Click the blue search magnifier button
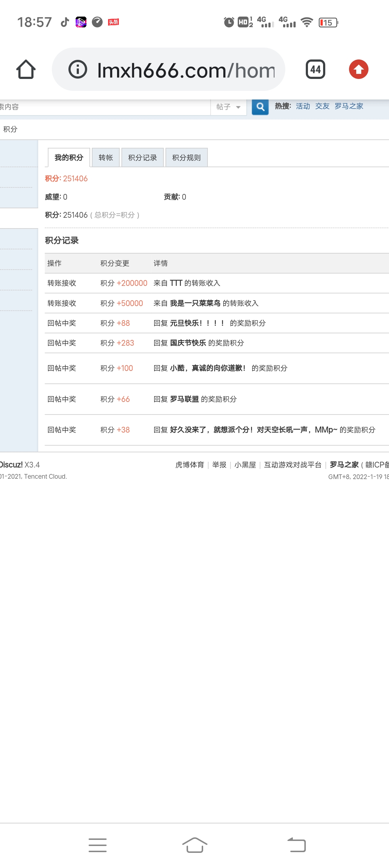 tap(260, 107)
